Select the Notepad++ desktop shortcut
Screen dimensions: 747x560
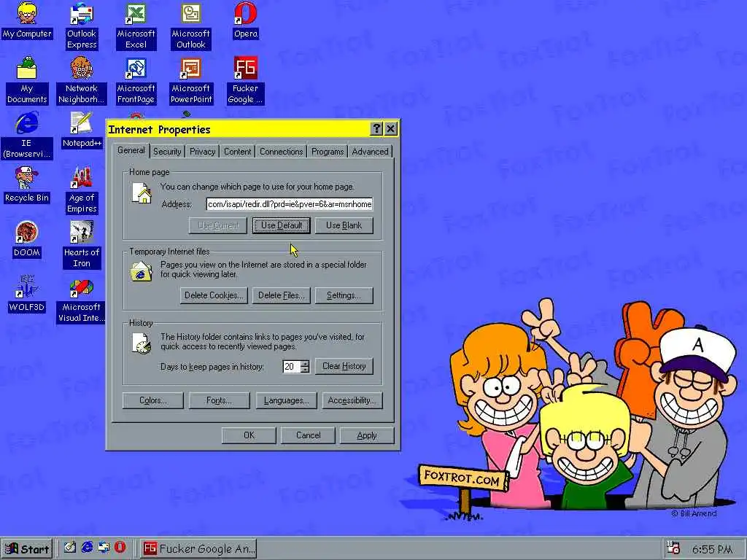click(82, 130)
